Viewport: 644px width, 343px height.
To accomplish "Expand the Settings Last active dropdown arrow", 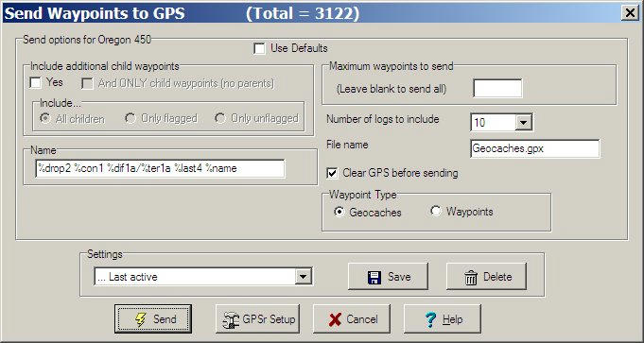I will (x=304, y=277).
